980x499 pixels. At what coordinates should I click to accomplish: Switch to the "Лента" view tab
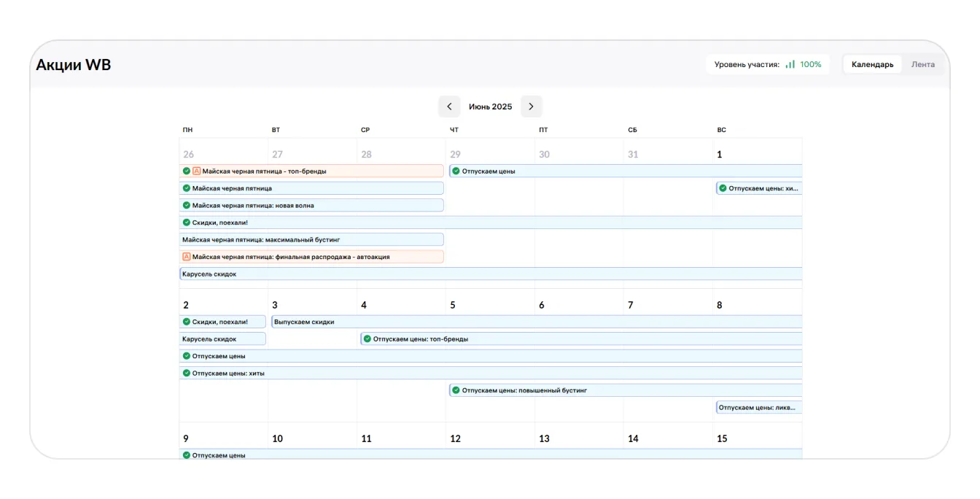click(922, 64)
